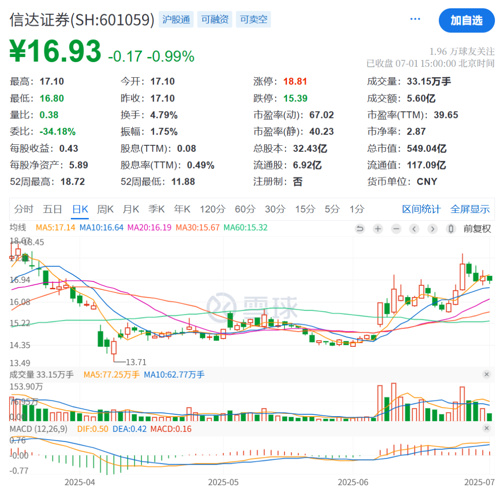Zoom in the K-line chart with plus icon
This screenshot has height=493, width=500.
[378, 229]
